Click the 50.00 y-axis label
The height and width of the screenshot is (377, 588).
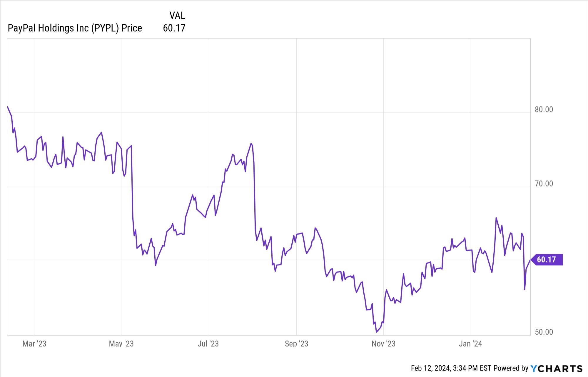(x=544, y=332)
